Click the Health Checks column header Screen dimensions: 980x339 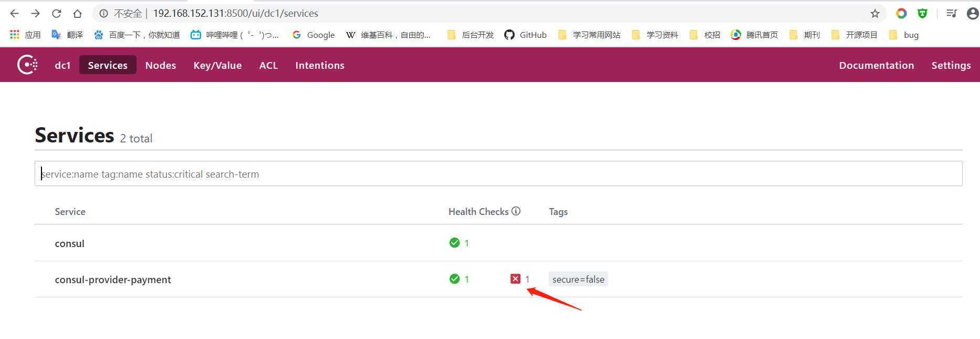point(478,211)
